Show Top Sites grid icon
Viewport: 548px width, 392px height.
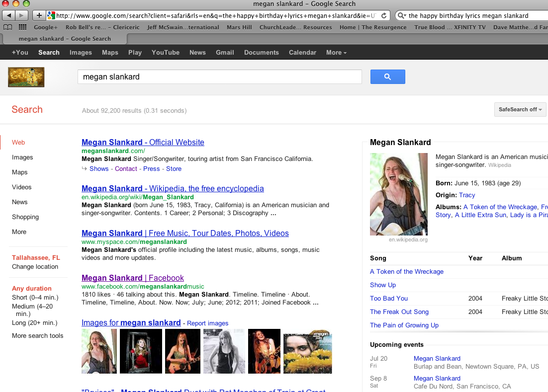(22, 27)
